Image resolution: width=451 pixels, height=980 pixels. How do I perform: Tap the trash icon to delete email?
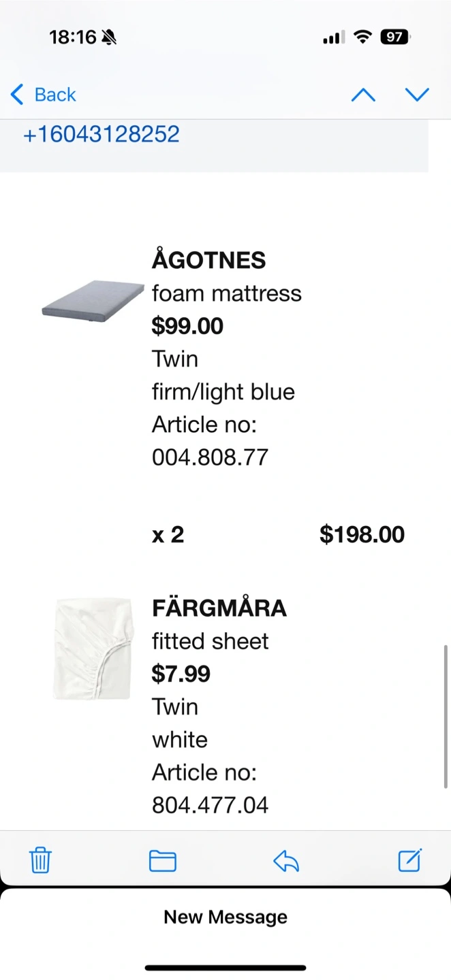click(x=40, y=861)
